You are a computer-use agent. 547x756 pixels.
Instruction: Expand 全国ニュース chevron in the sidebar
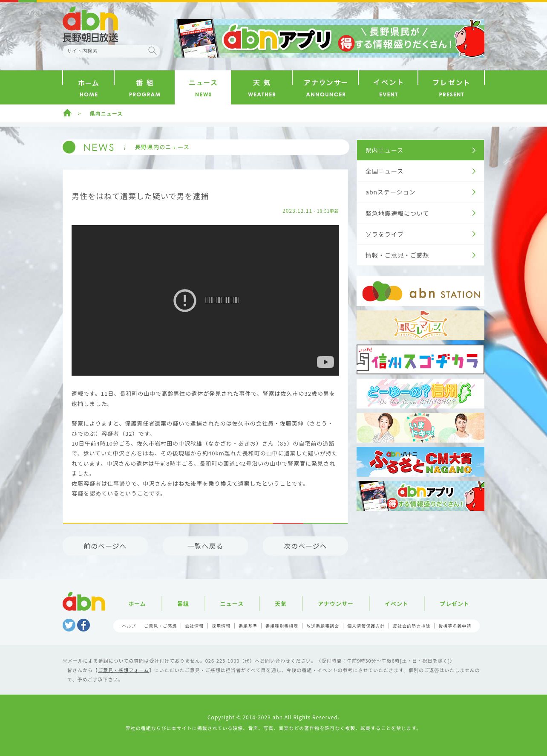point(474,171)
